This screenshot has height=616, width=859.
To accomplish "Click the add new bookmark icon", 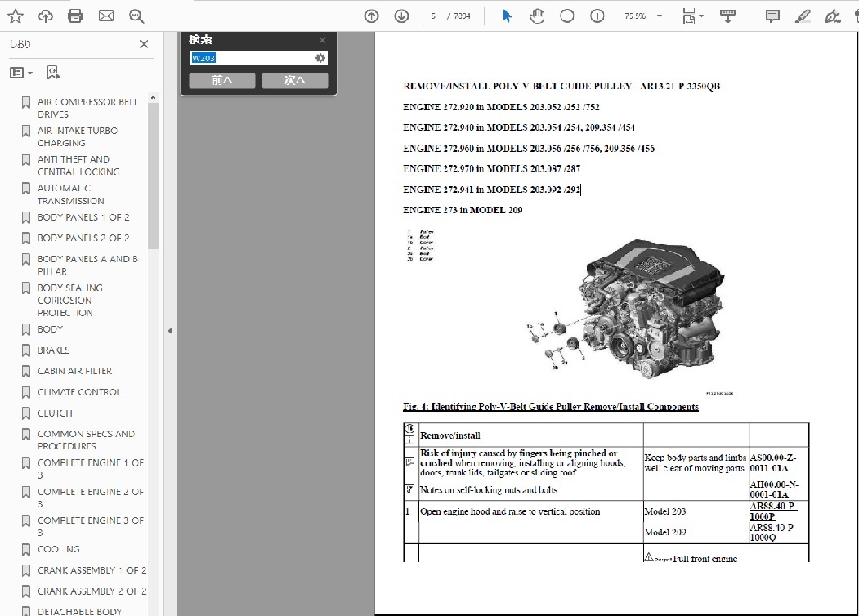I will 53,72.
